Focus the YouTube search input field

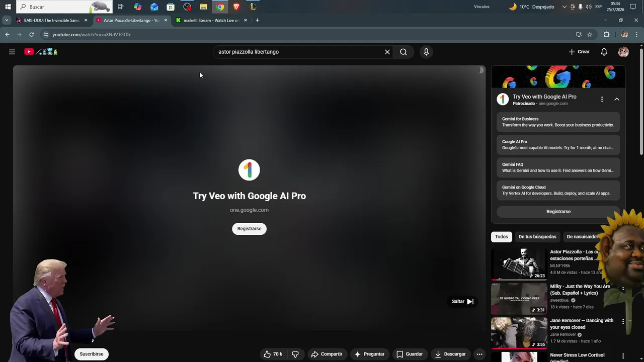pos(299,52)
